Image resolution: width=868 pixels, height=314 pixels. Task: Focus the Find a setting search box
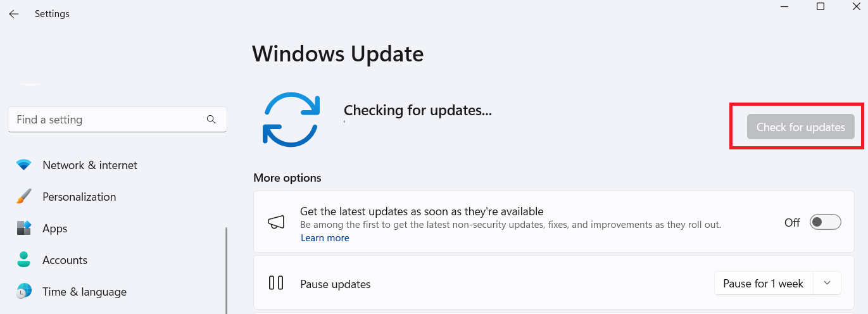click(108, 120)
